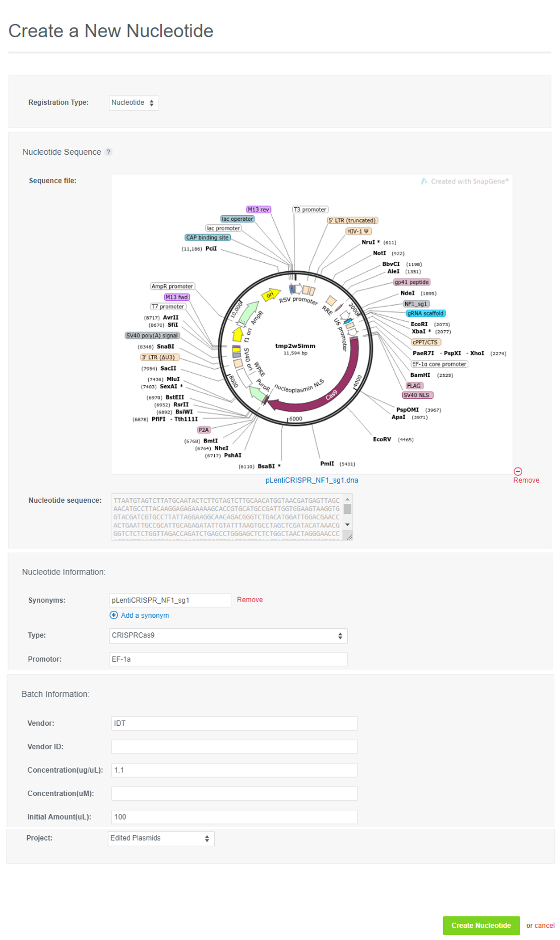Click the plus icon to add a synonym
Viewport: 560px width, 940px height.
click(114, 615)
